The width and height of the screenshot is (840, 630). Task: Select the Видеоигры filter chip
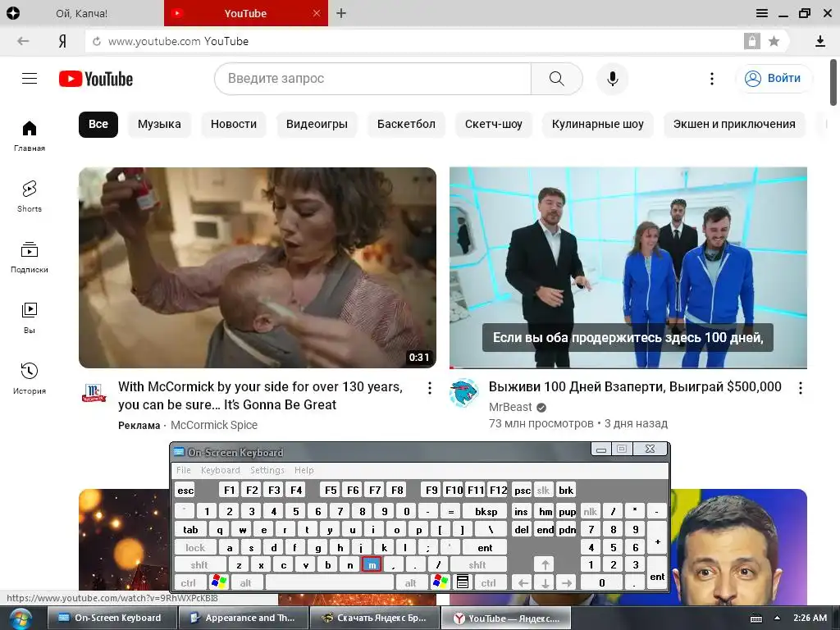[x=317, y=125]
